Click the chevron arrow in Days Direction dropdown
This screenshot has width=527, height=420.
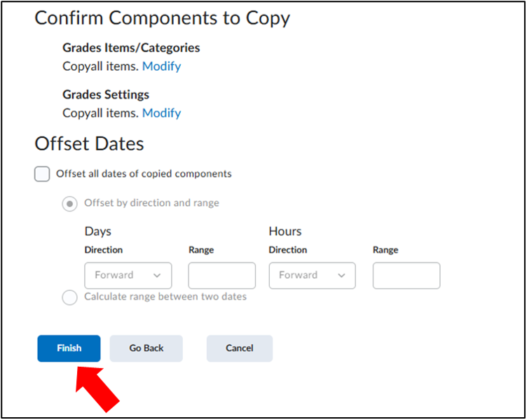tap(156, 276)
